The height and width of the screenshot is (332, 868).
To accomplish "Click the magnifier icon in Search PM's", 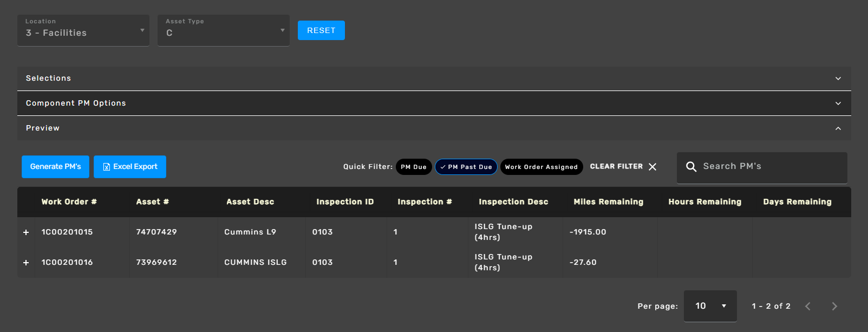I will [691, 167].
